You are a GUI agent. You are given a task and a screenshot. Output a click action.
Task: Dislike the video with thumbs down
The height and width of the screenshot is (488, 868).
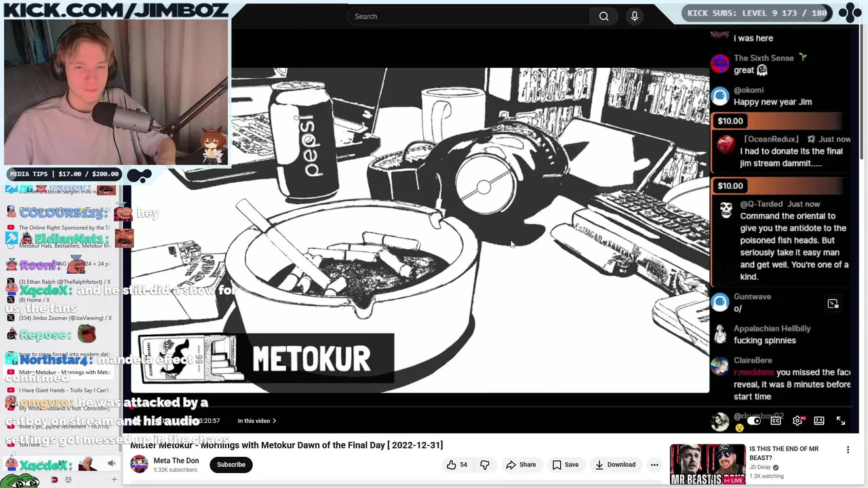coord(485,465)
